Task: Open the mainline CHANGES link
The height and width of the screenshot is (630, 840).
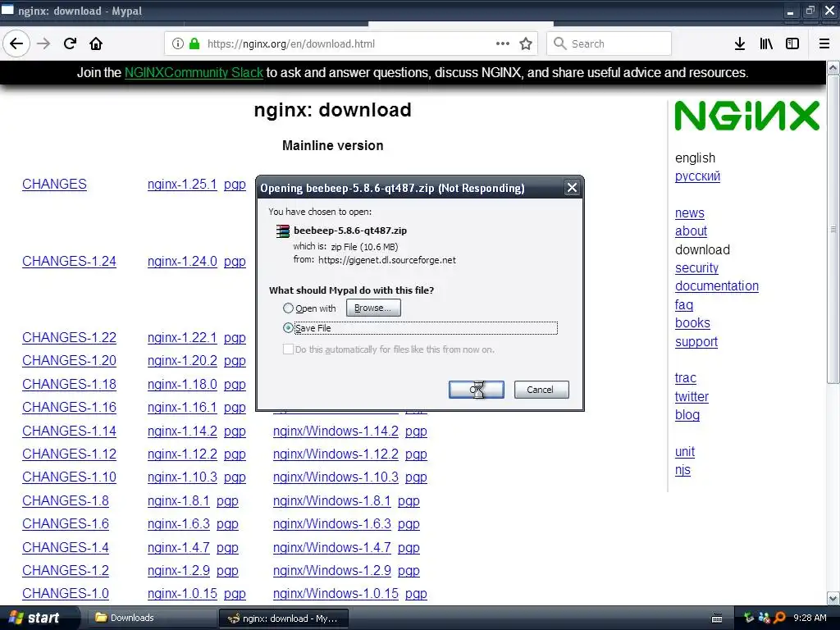Action: 54,184
